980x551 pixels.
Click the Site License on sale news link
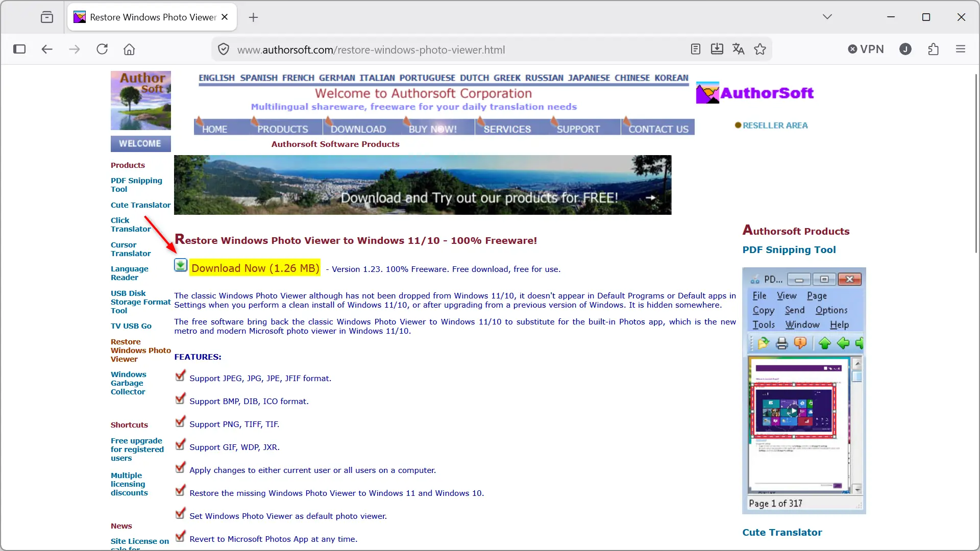click(140, 544)
